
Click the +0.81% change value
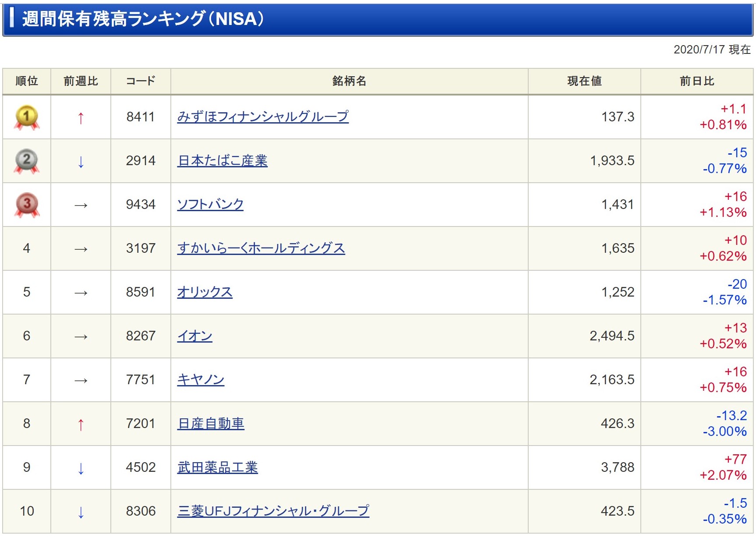(723, 125)
